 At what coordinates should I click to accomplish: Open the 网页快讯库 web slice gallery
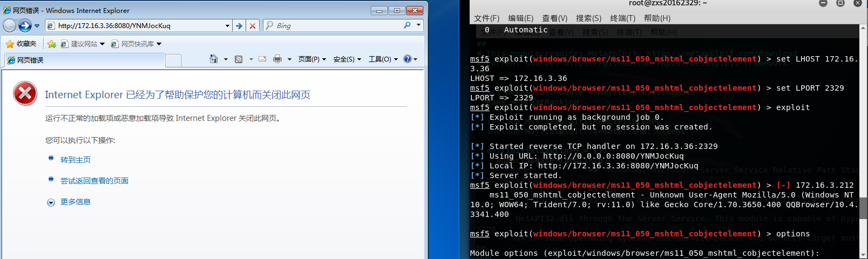click(x=132, y=44)
